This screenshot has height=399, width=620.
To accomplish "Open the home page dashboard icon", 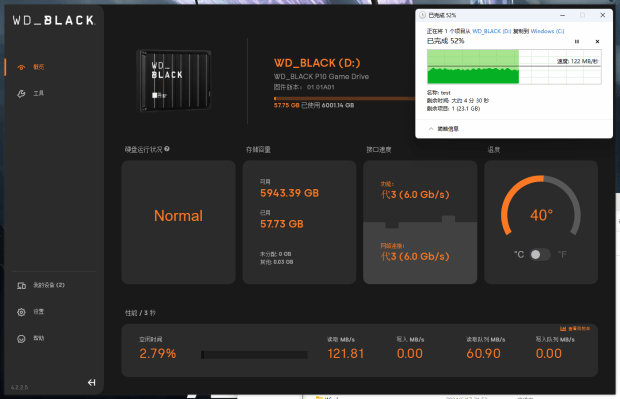I will 21,67.
